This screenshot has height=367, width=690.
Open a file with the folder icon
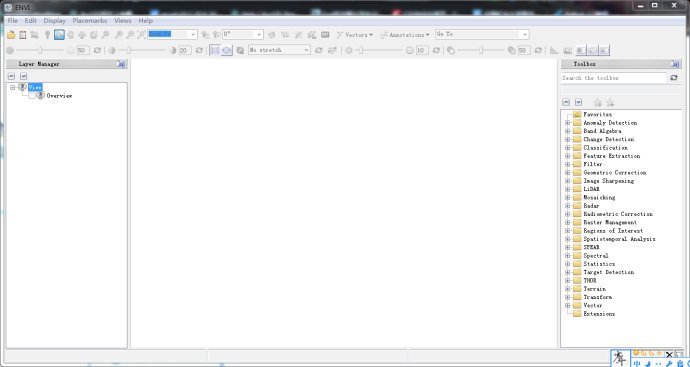(11, 35)
